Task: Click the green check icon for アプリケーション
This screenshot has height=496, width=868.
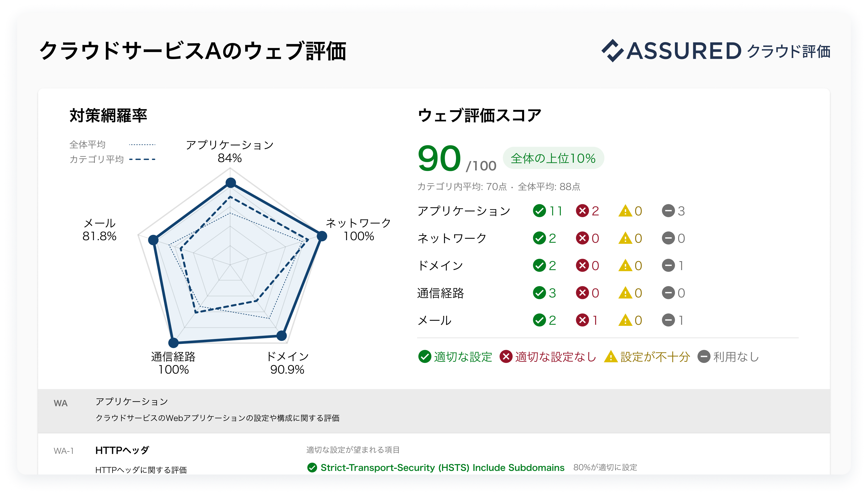Action: coord(539,211)
